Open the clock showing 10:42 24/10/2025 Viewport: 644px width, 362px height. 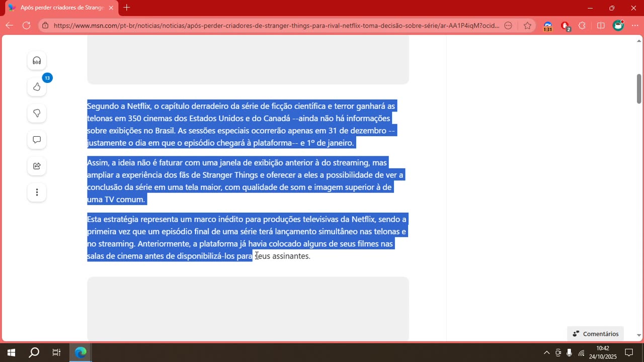tap(603, 352)
